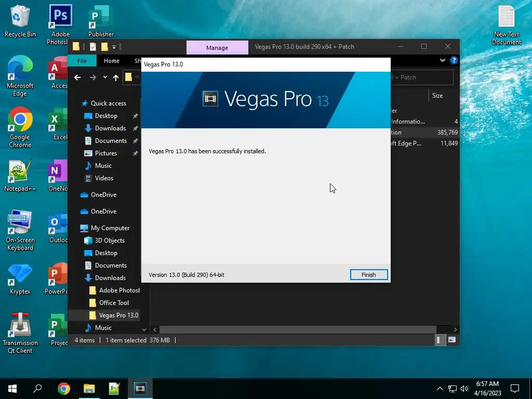The image size is (532, 399).
Task: Open Customize Quick Access Toolbar dropdown
Action: 114,47
